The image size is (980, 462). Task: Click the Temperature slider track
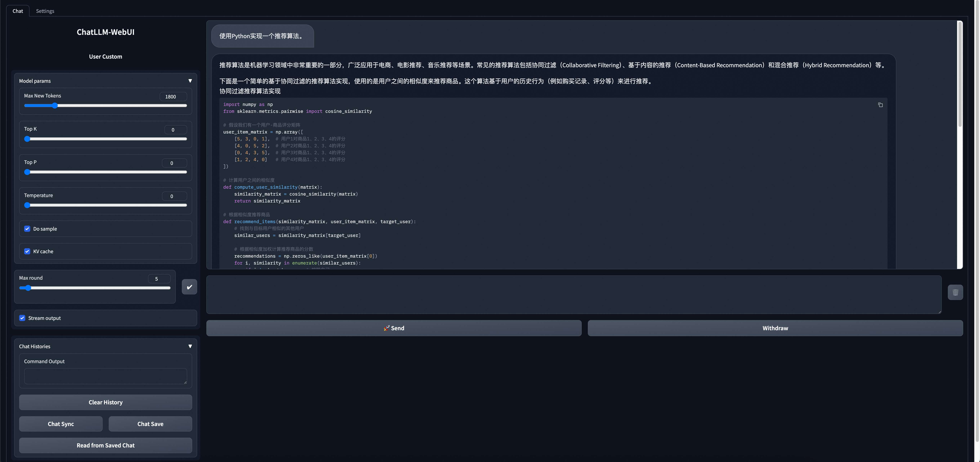107,205
